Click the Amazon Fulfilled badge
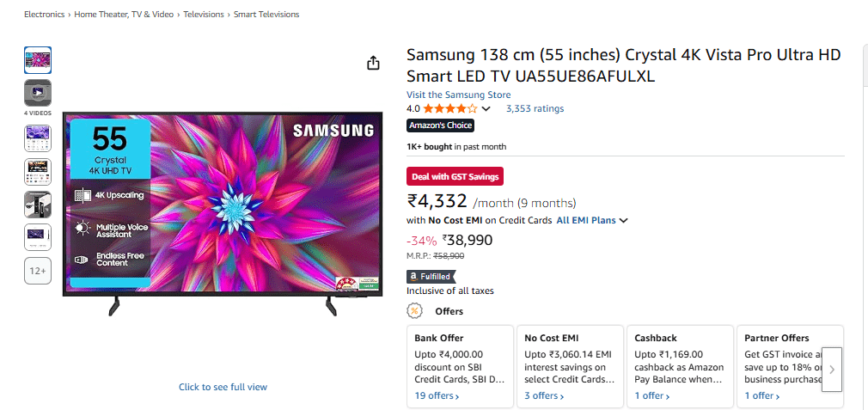The image size is (868, 410). coord(431,277)
